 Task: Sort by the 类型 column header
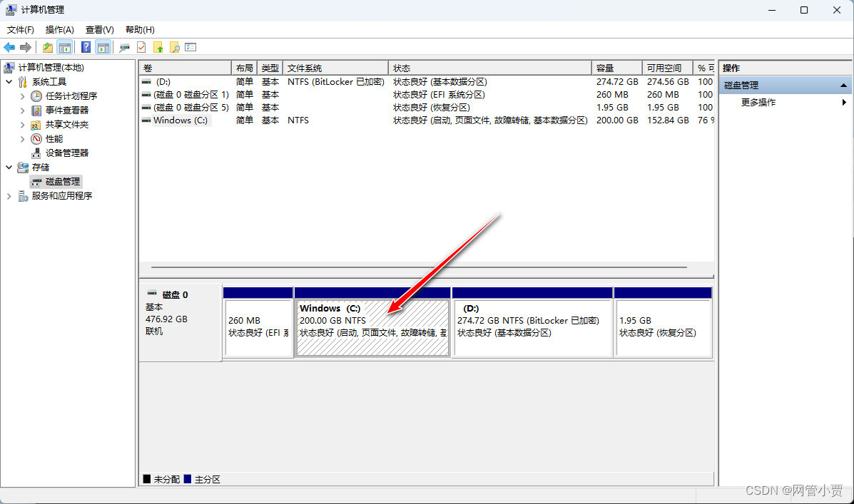[x=270, y=68]
